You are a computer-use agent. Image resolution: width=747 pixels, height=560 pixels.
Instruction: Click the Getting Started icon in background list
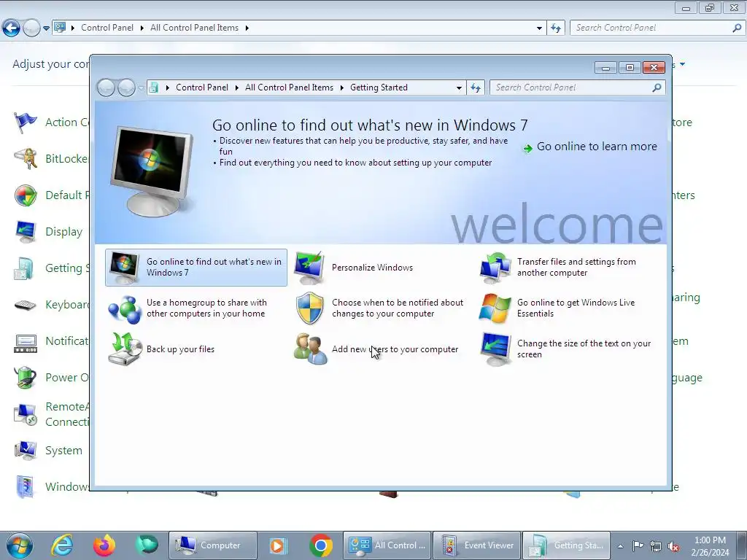24,268
